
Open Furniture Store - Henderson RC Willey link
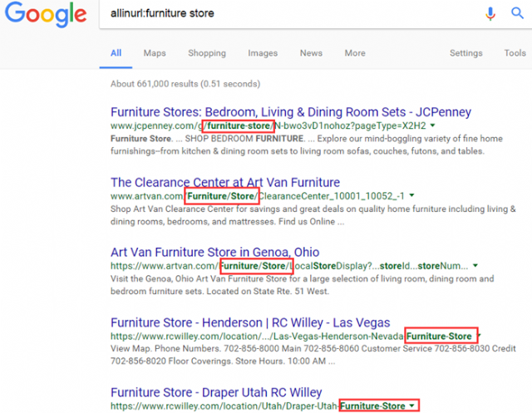pyautogui.click(x=250, y=322)
